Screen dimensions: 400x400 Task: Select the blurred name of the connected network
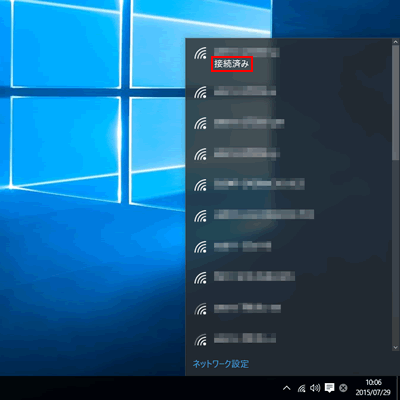pos(246,52)
